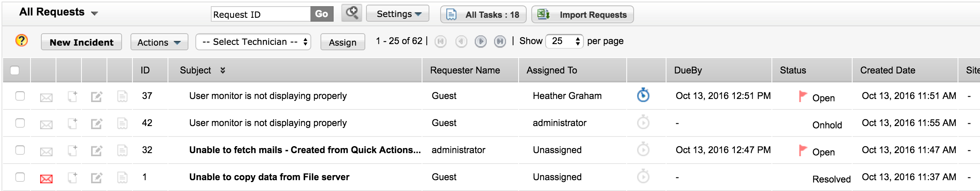
Task: Open the edit icon for request 42
Action: click(x=97, y=124)
